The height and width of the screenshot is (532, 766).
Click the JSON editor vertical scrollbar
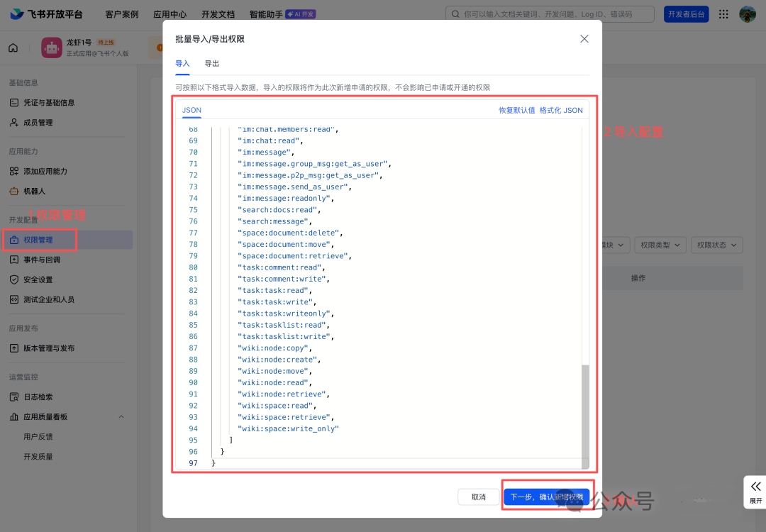click(585, 415)
